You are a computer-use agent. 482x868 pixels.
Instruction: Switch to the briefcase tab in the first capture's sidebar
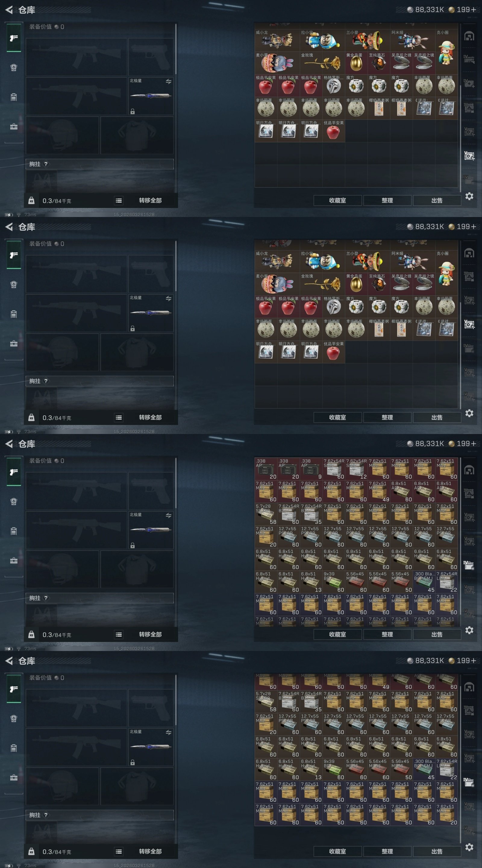click(x=14, y=127)
